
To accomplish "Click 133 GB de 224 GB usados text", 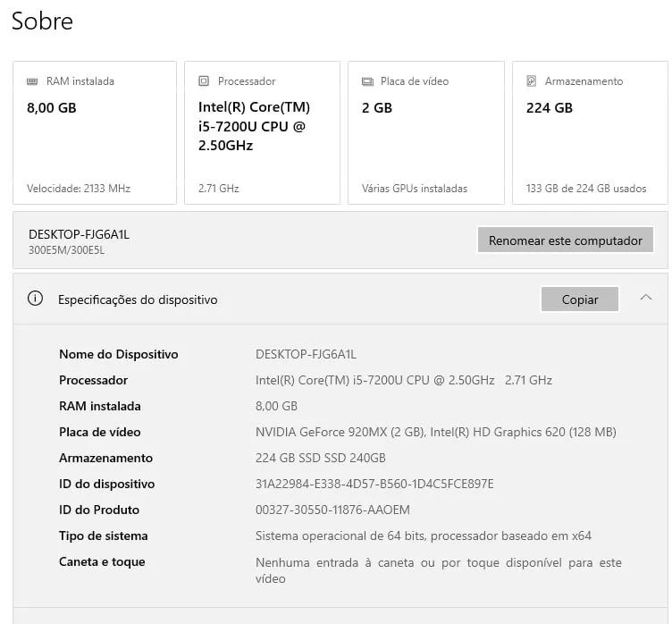I will tap(586, 189).
